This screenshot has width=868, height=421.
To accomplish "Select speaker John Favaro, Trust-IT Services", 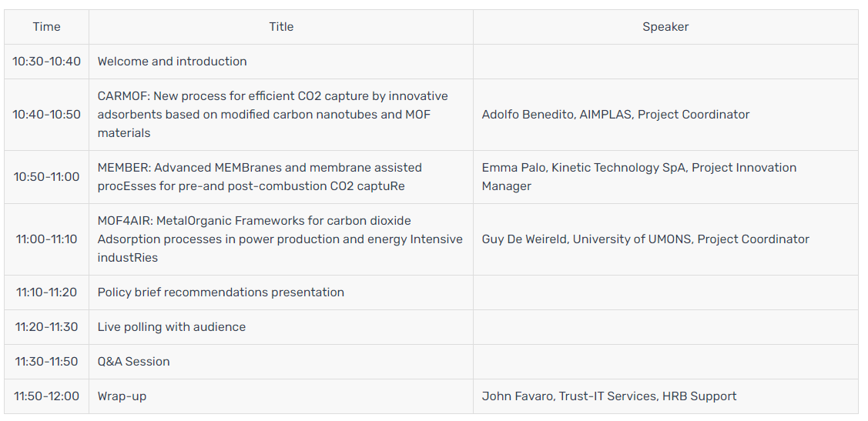I will click(608, 396).
